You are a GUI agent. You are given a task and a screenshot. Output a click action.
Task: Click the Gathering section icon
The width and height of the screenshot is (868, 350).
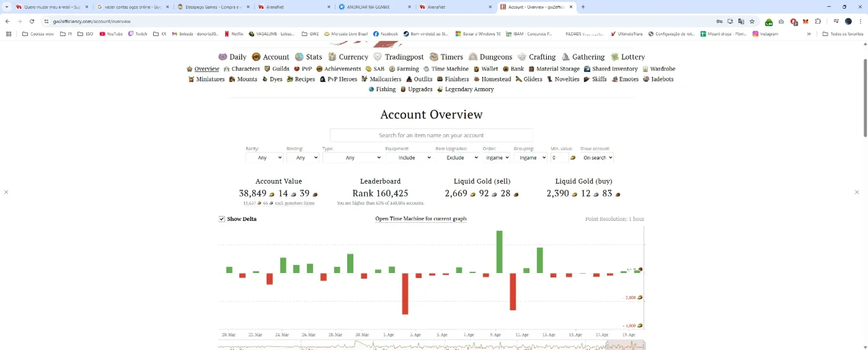[565, 56]
